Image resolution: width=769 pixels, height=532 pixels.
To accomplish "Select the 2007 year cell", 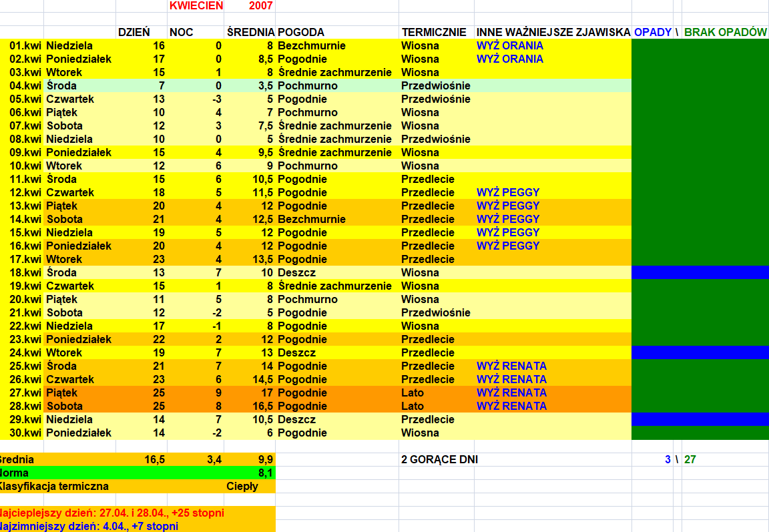I will [x=260, y=6].
